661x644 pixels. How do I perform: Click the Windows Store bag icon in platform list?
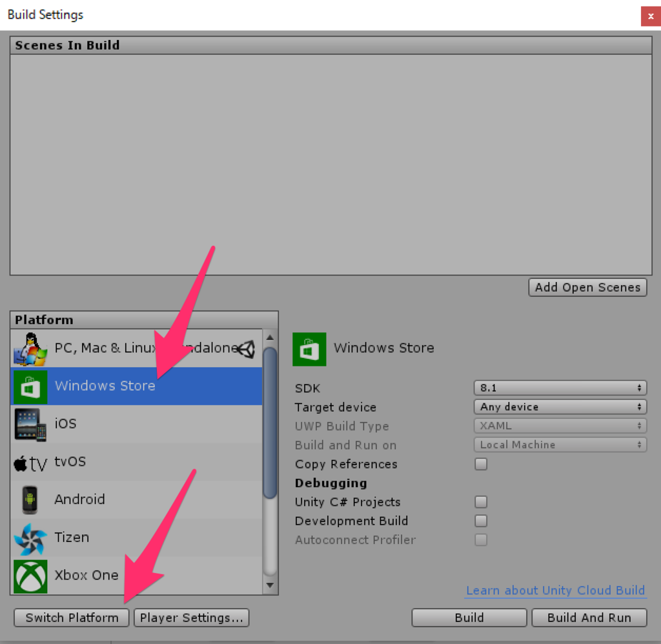[x=30, y=387]
